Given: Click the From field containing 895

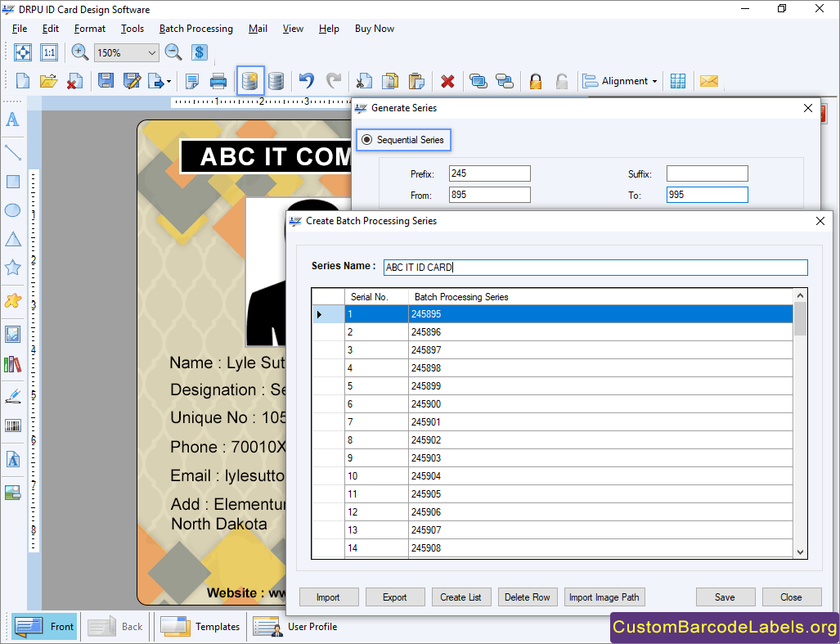Looking at the screenshot, I should [x=490, y=195].
